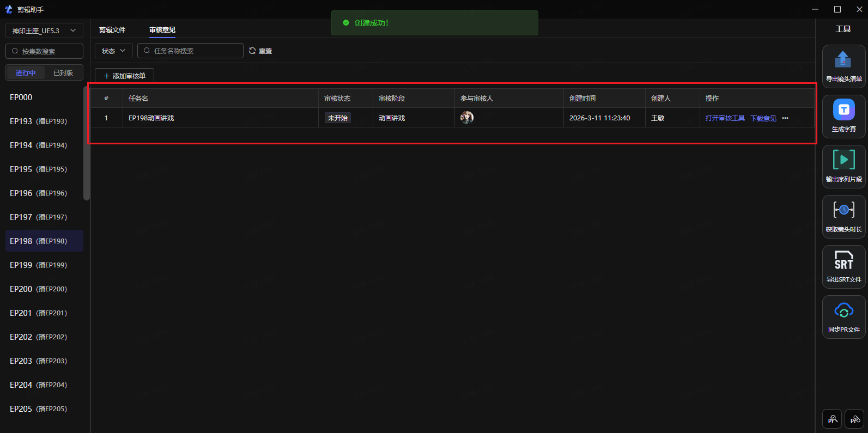Select episode EP200 in the list
This screenshot has width=868, height=433.
tap(44, 289)
